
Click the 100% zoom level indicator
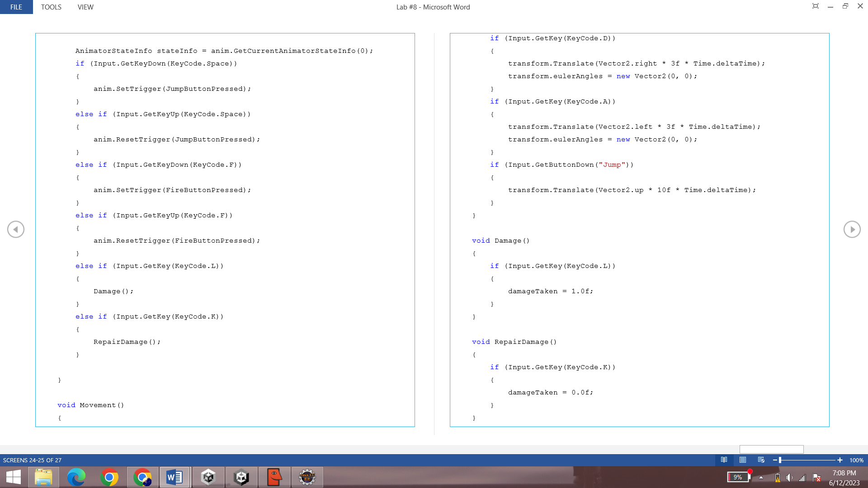pyautogui.click(x=856, y=460)
